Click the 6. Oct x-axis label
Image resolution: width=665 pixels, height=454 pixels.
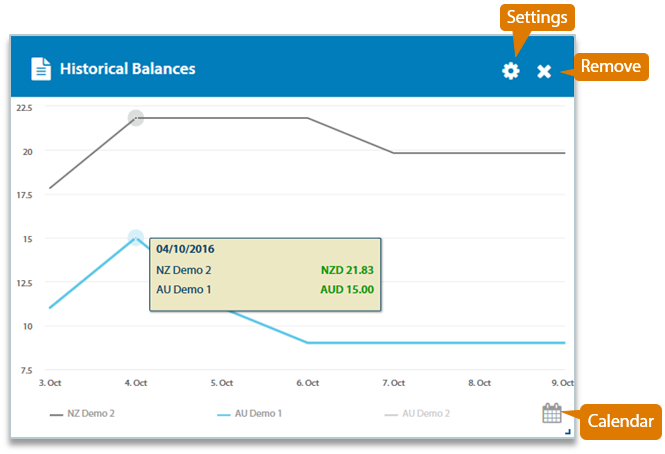(307, 383)
